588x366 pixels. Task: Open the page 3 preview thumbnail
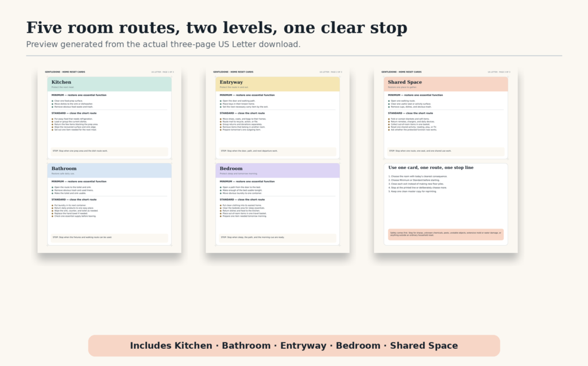coord(446,160)
